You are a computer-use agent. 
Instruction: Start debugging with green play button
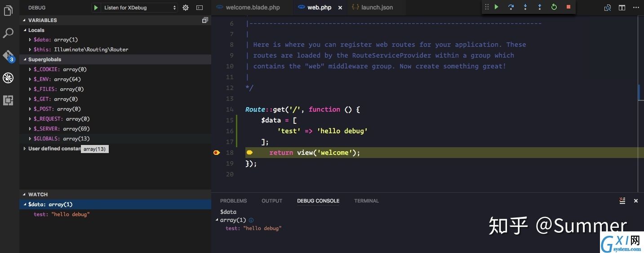coord(96,8)
